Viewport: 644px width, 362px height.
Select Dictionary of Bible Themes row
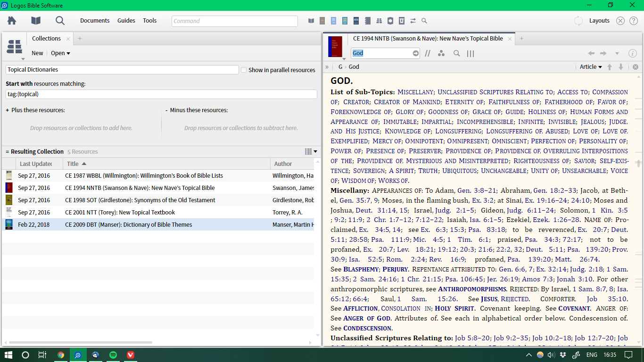tap(158, 224)
